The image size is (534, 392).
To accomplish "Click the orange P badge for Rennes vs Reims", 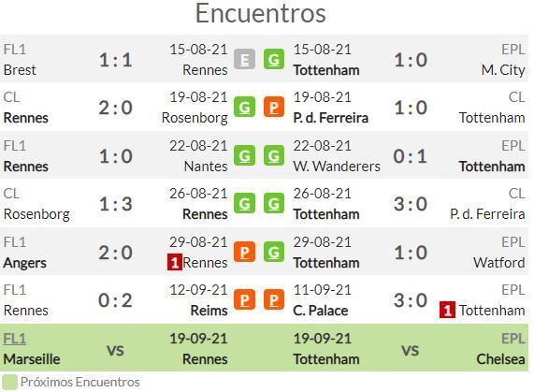I will click(244, 299).
